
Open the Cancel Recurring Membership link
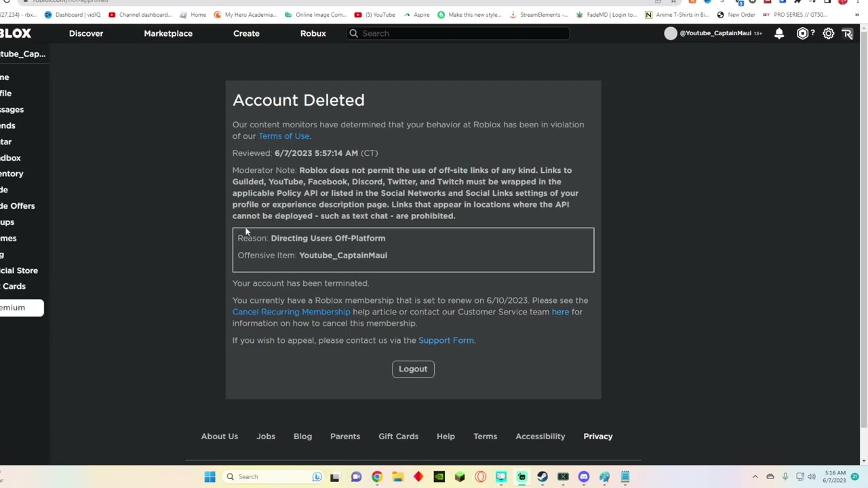tap(292, 312)
